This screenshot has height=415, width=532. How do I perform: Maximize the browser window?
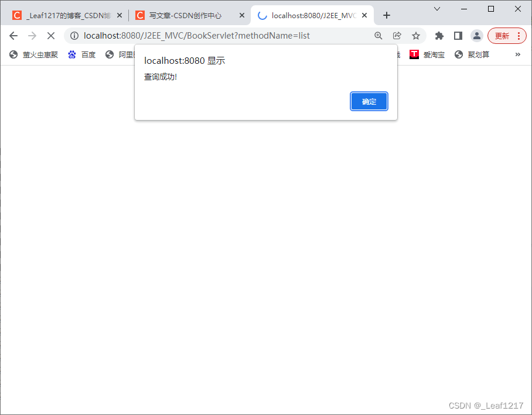tap(491, 9)
